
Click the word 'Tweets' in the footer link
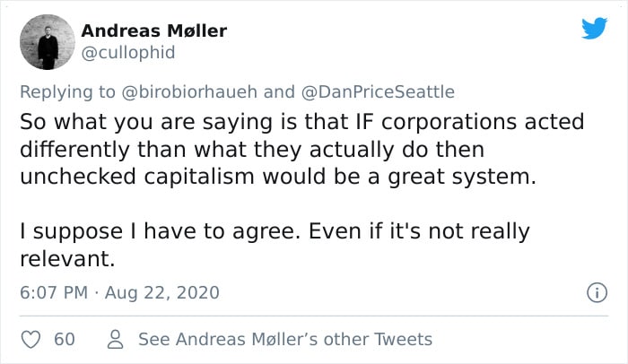(404, 339)
